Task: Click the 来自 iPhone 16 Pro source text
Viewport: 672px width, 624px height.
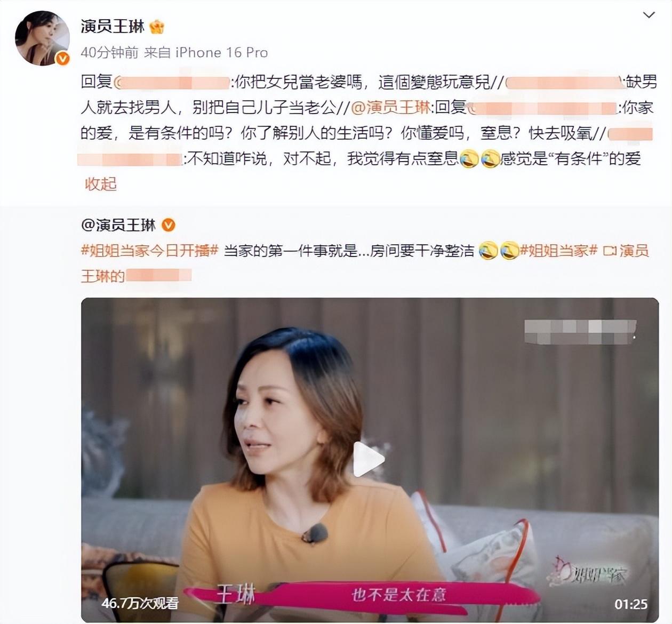Action: click(x=206, y=52)
